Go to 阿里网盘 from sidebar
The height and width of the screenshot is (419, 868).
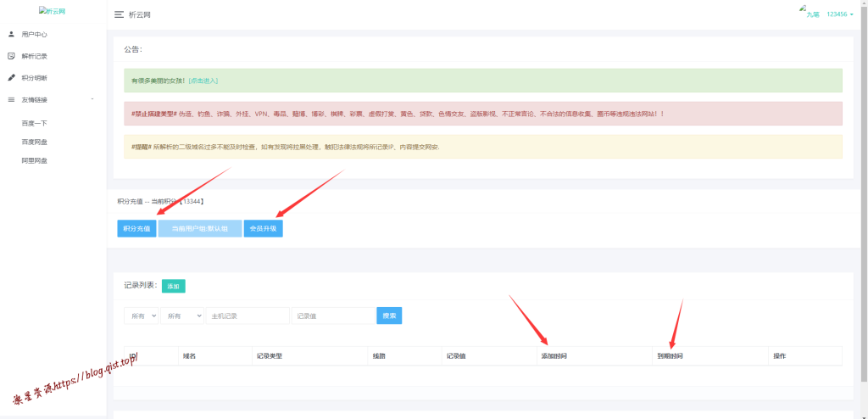[34, 160]
